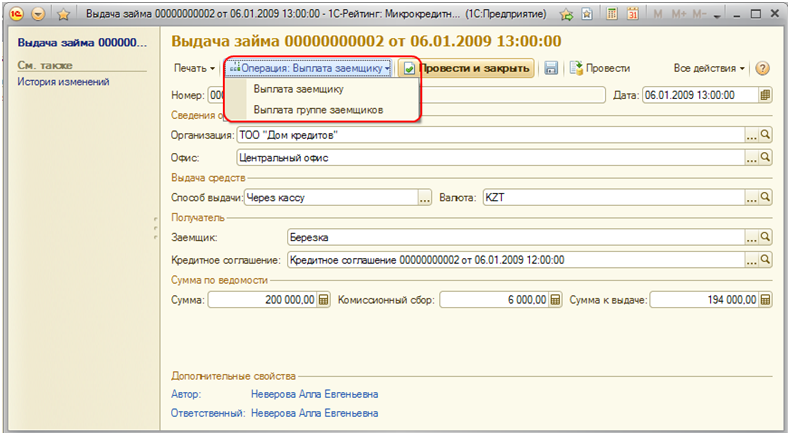Choose Выплата группе заемщиков from menu
The height and width of the screenshot is (435, 790).
[317, 109]
